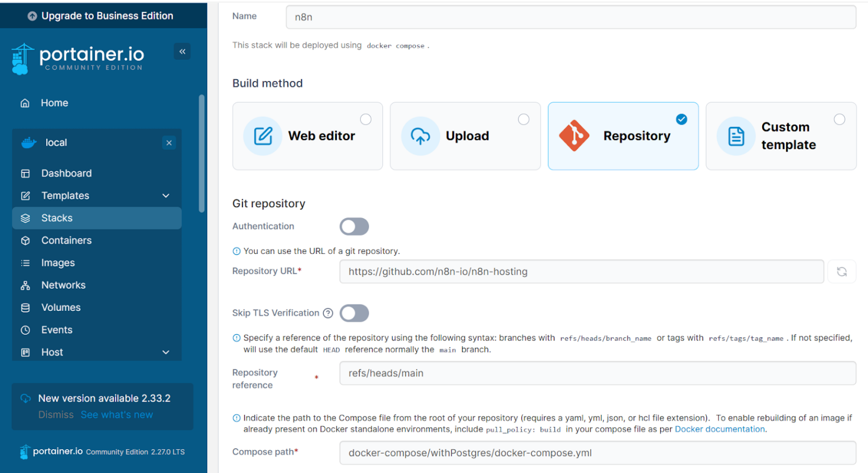868x473 pixels.
Task: Click the Skip TLS Verification help icon
Action: (x=328, y=313)
